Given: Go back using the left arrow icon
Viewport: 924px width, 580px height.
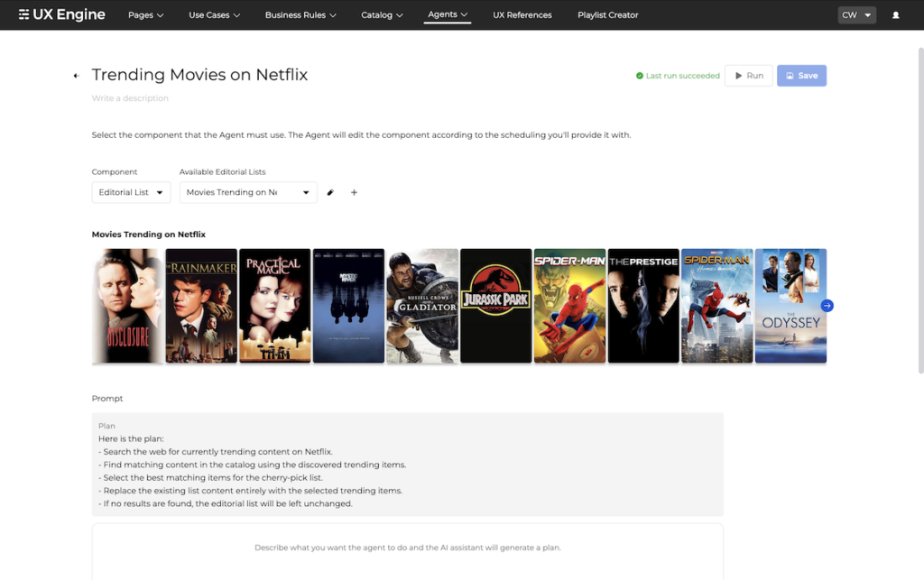Looking at the screenshot, I should 76,76.
